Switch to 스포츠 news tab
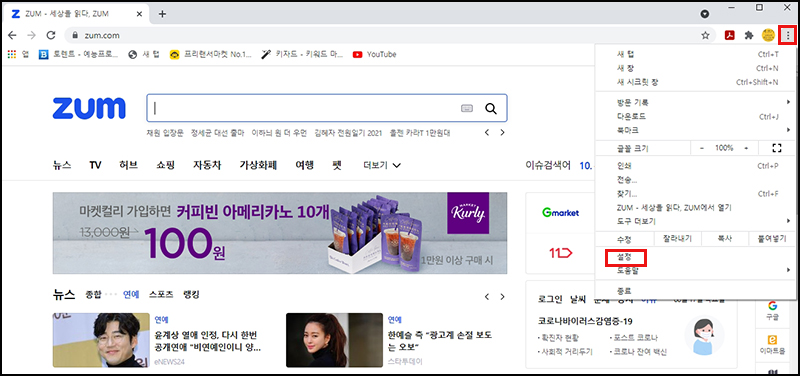 [161, 295]
